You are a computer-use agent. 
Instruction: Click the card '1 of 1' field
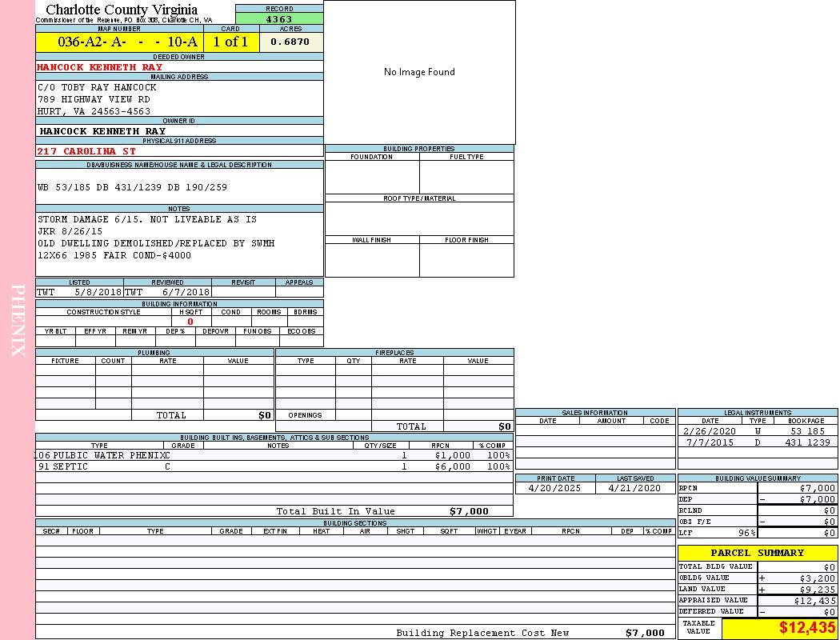click(230, 42)
